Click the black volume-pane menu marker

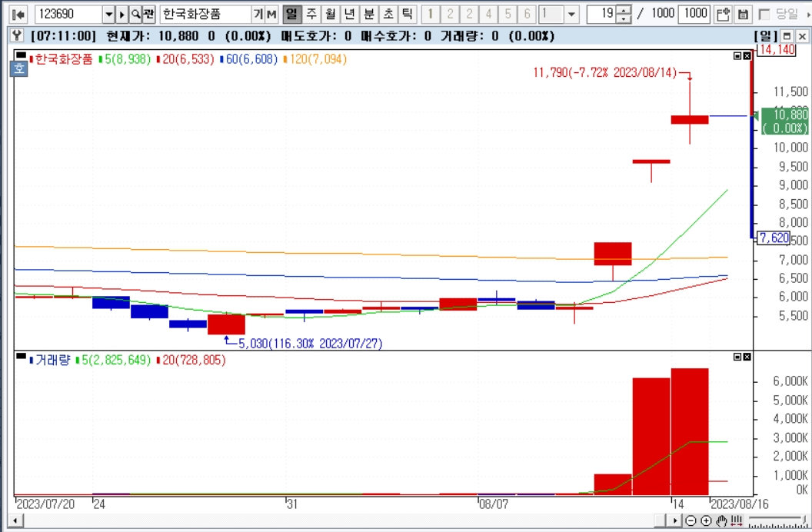(x=21, y=357)
